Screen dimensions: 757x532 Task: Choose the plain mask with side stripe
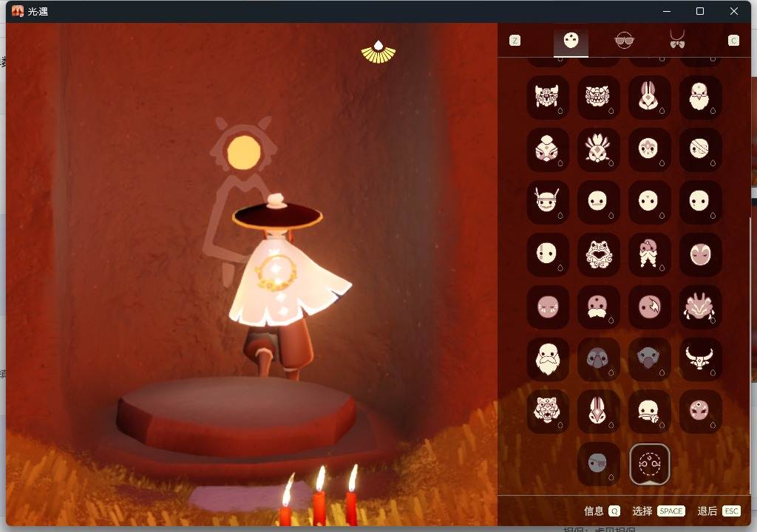[x=548, y=254]
